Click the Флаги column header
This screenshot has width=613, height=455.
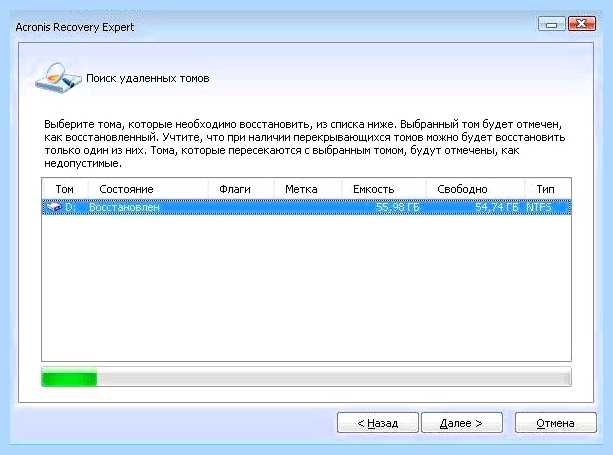click(x=241, y=189)
